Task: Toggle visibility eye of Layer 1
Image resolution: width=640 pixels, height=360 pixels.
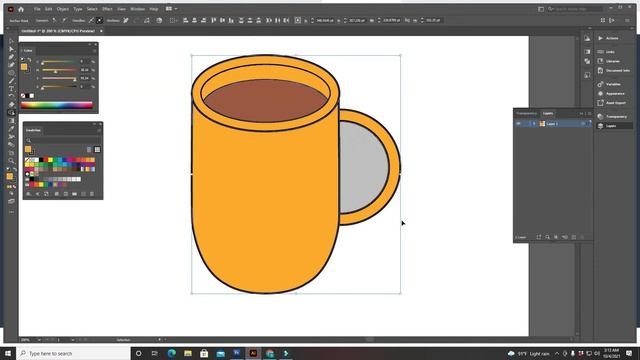Action: coord(518,124)
